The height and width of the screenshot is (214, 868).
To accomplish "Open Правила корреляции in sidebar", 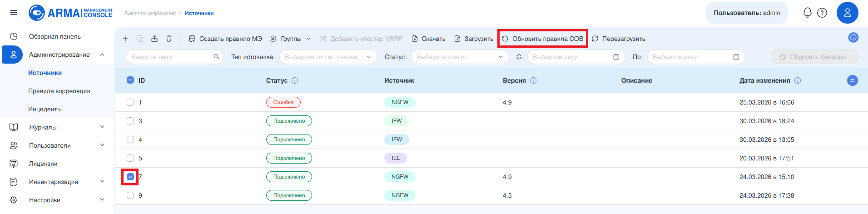I will click(x=59, y=91).
